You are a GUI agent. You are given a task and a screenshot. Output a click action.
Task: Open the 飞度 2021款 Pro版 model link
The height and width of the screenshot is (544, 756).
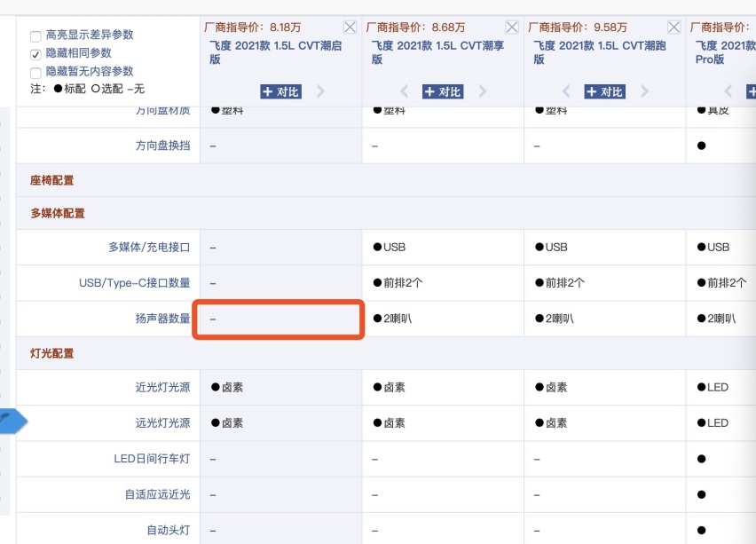(726, 52)
